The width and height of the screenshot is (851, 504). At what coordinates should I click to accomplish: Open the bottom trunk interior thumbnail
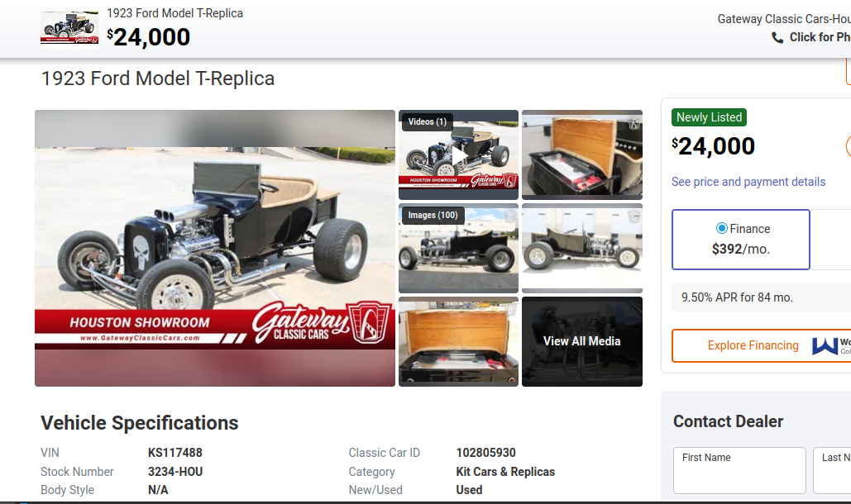[459, 341]
